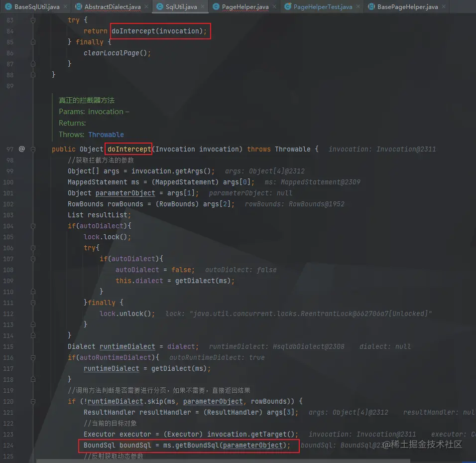Click the class icon on SqlUtil.java tab
This screenshot has width=476, height=463.
coord(160,6)
